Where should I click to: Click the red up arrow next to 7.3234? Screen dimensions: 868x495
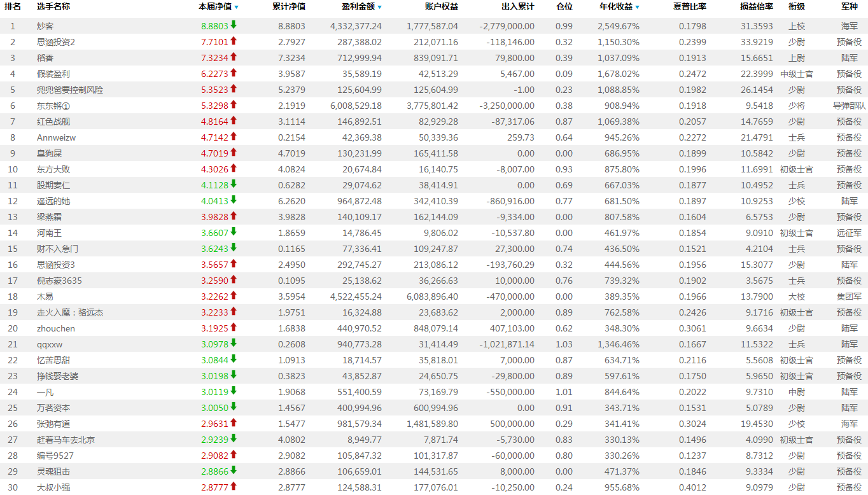click(x=234, y=57)
